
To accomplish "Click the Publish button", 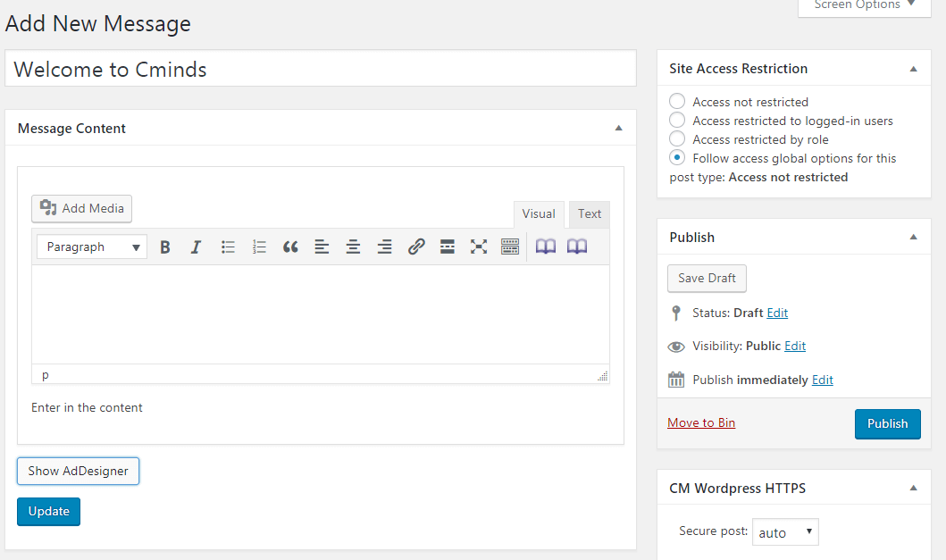I will tap(887, 424).
